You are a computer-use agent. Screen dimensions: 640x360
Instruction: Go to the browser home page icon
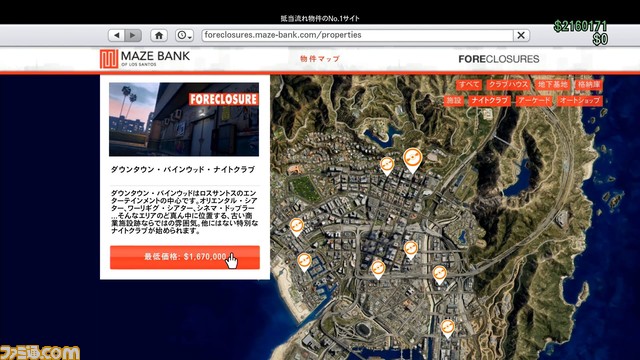[x=159, y=35]
